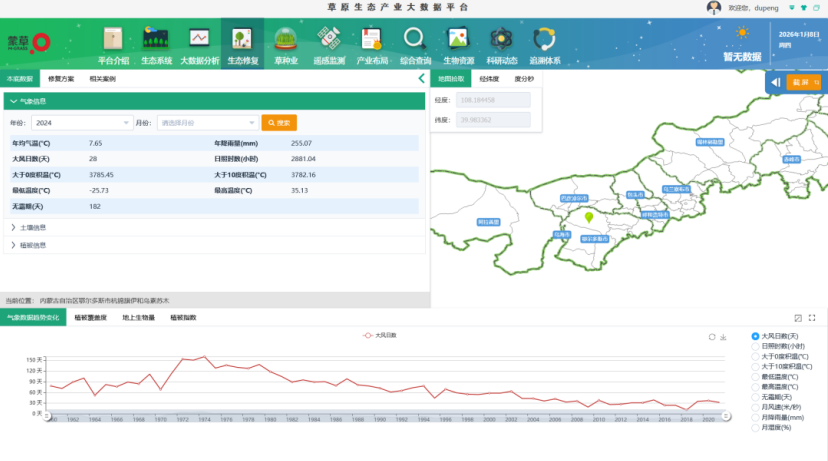
Task: Click the chart download icon
Action: pos(722,337)
